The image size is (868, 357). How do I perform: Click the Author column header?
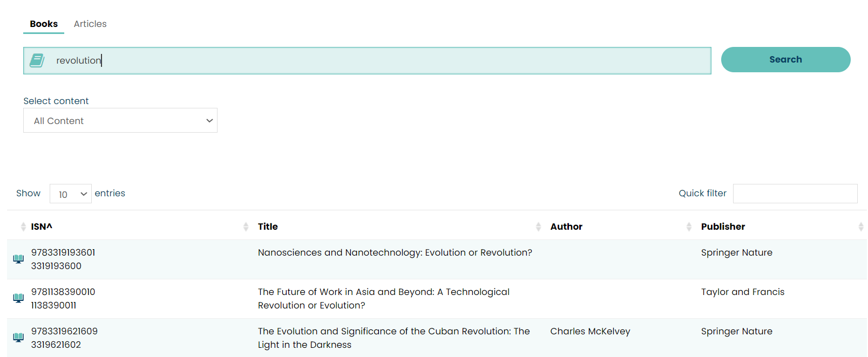coord(566,226)
